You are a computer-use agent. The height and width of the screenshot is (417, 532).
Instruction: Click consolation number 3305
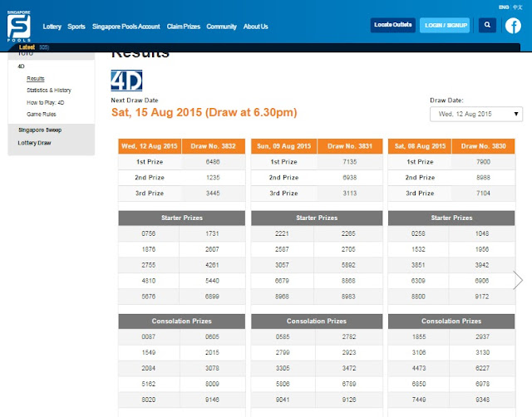(283, 368)
